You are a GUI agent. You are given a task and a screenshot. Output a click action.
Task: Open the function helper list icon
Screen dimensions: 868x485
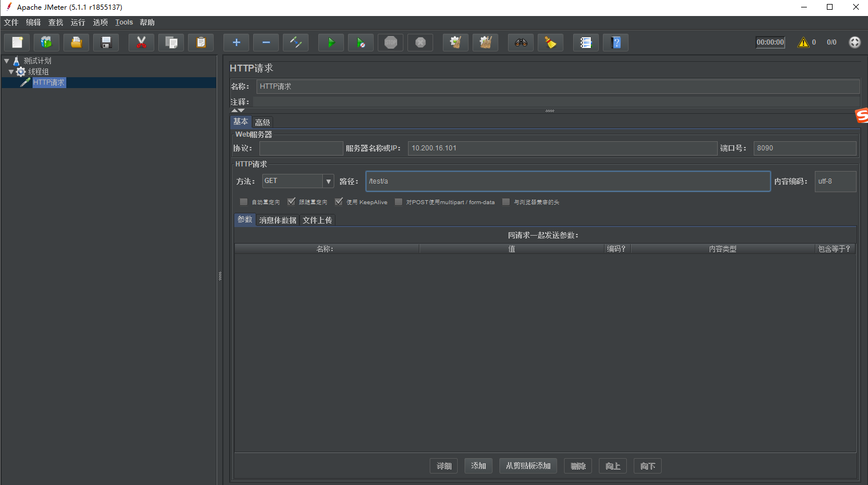click(586, 42)
